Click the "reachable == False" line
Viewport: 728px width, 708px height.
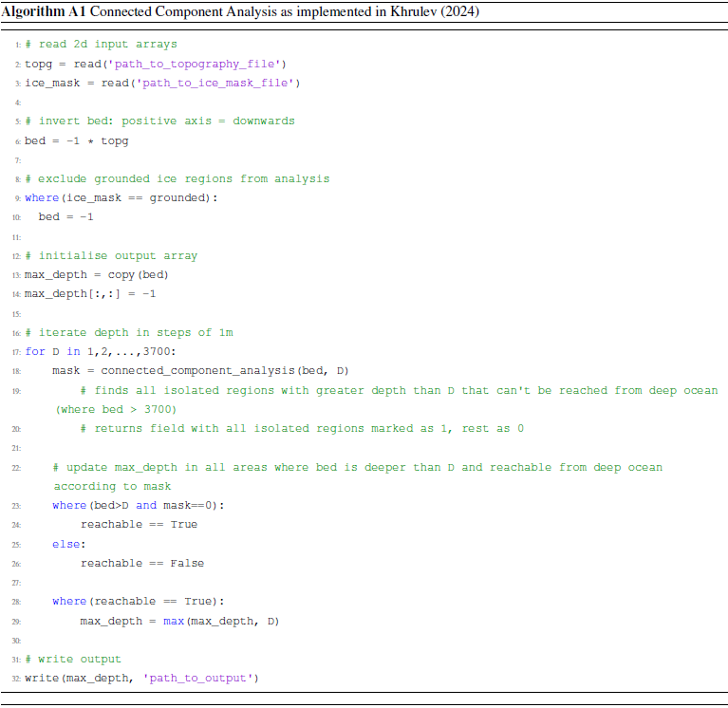[142, 563]
